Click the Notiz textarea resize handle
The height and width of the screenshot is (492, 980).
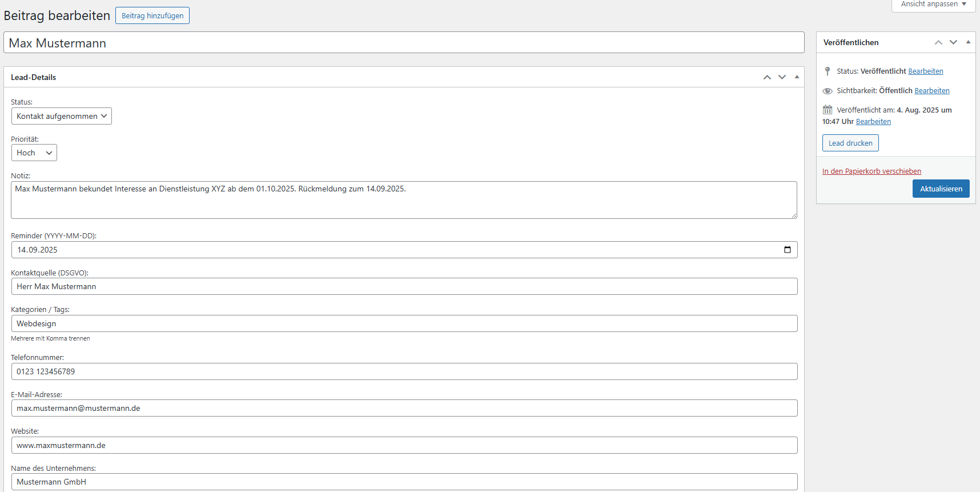(x=794, y=215)
